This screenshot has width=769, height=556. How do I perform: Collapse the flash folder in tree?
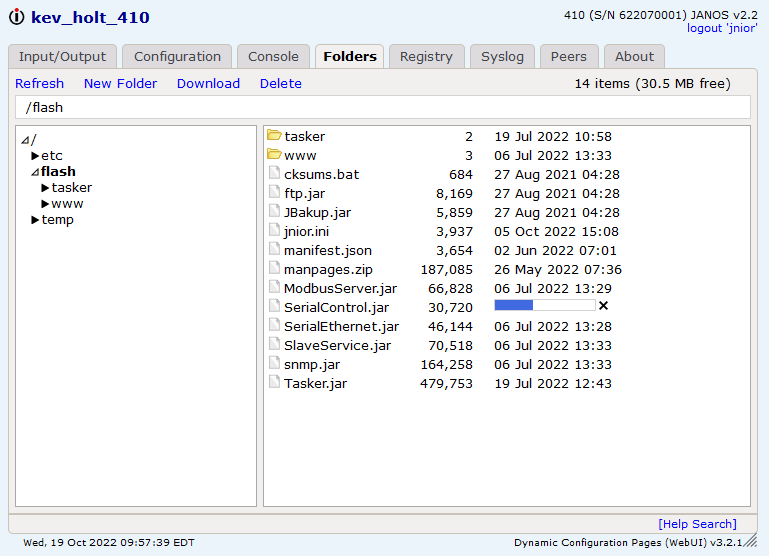[35, 172]
